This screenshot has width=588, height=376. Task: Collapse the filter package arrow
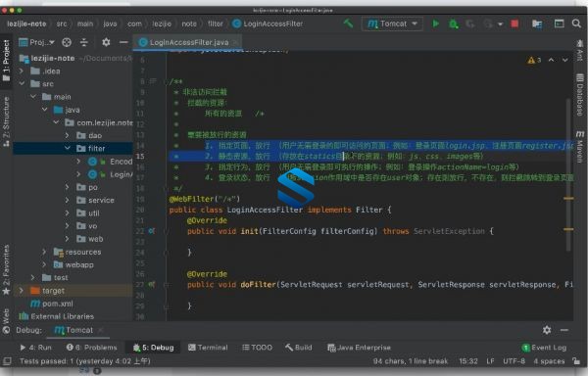coord(68,148)
